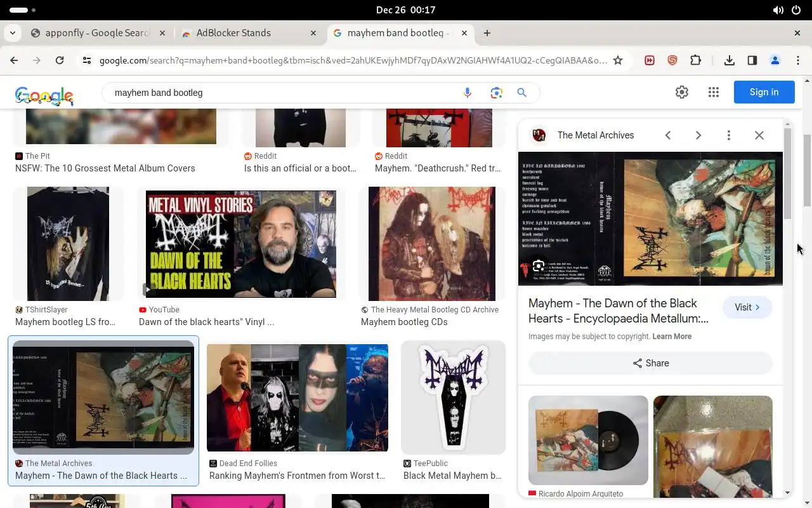Screen dimensions: 812x508
Task: Toggle the browser side panel
Action: pos(752,60)
